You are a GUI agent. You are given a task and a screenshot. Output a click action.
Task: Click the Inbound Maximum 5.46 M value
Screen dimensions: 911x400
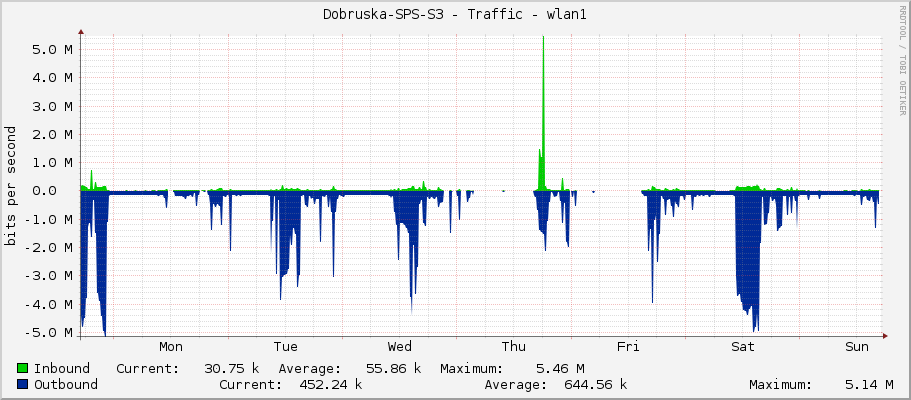click(x=560, y=368)
